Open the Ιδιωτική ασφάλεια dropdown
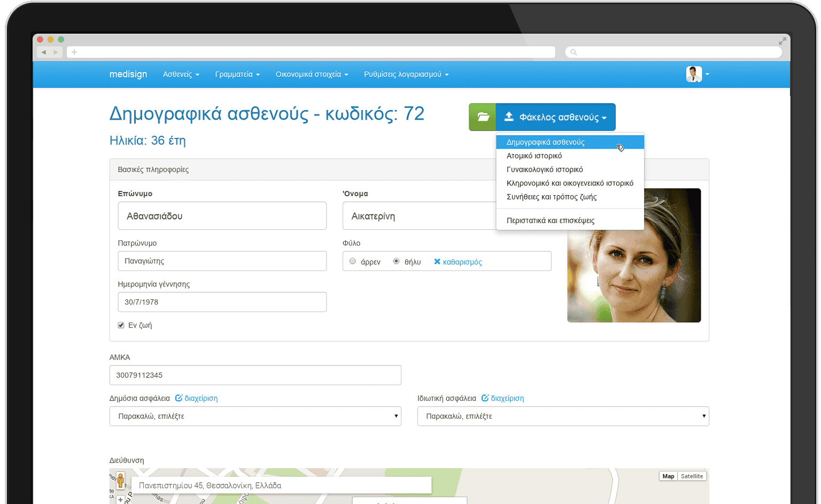This screenshot has height=504, width=821. tap(563, 416)
